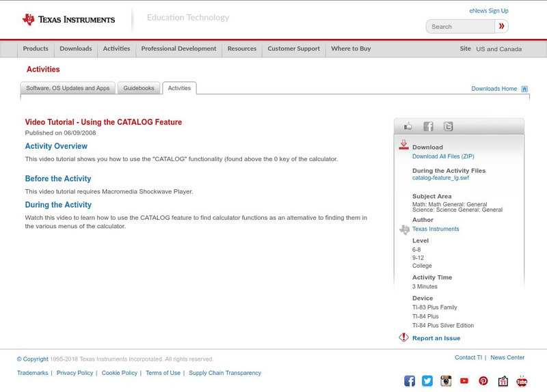The width and height of the screenshot is (547, 392).
Task: Click into the Search field
Action: click(460, 27)
